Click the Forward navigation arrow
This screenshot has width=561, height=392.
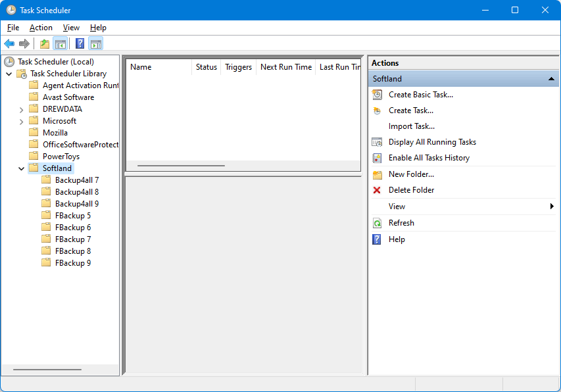tap(24, 43)
